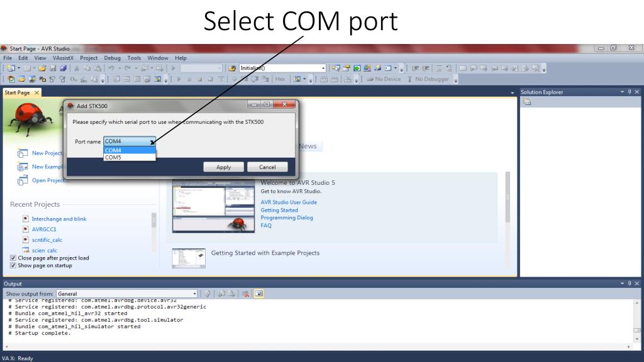Viewport: 644px width, 362px height.
Task: Select COM4 in the dropdown list
Action: (x=130, y=150)
